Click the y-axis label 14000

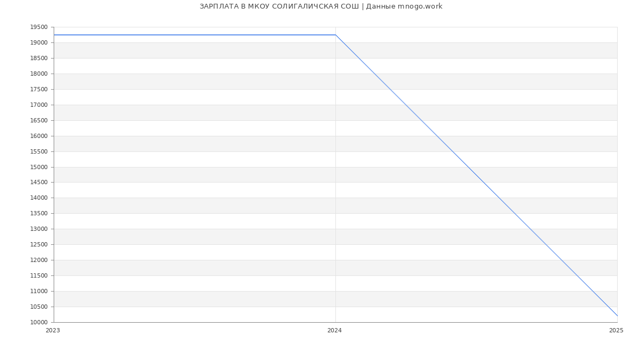(39, 198)
